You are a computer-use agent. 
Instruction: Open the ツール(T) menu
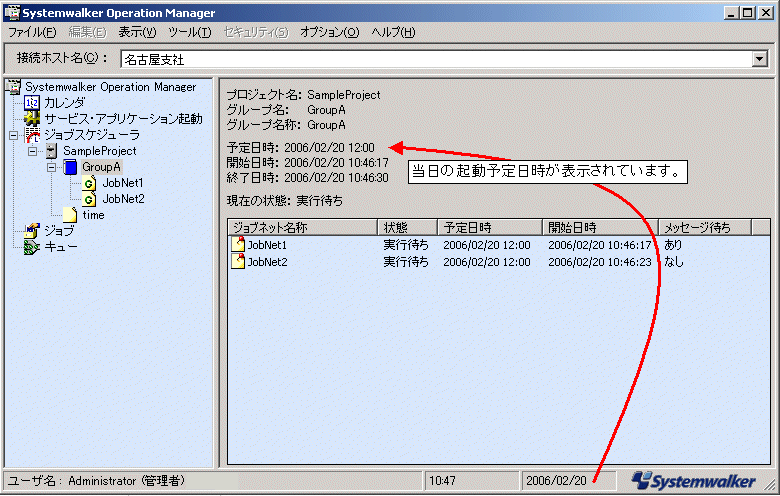click(x=189, y=32)
